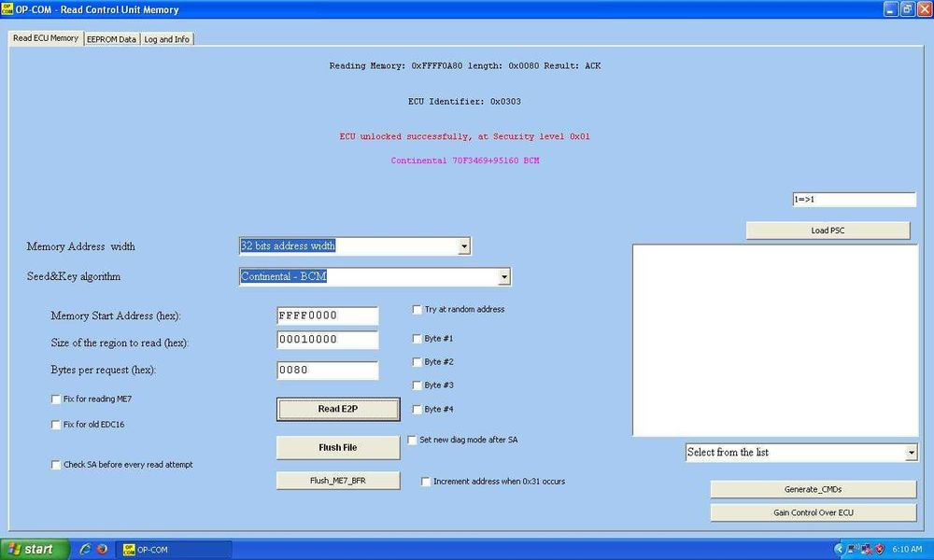Focus the Size of the region field
This screenshot has height=560, width=934.
tap(327, 340)
